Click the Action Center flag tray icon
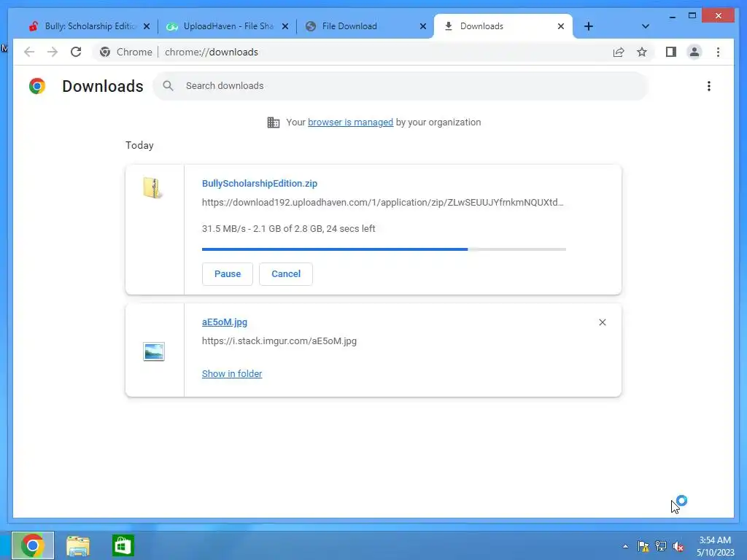This screenshot has width=747, height=560. tap(643, 546)
